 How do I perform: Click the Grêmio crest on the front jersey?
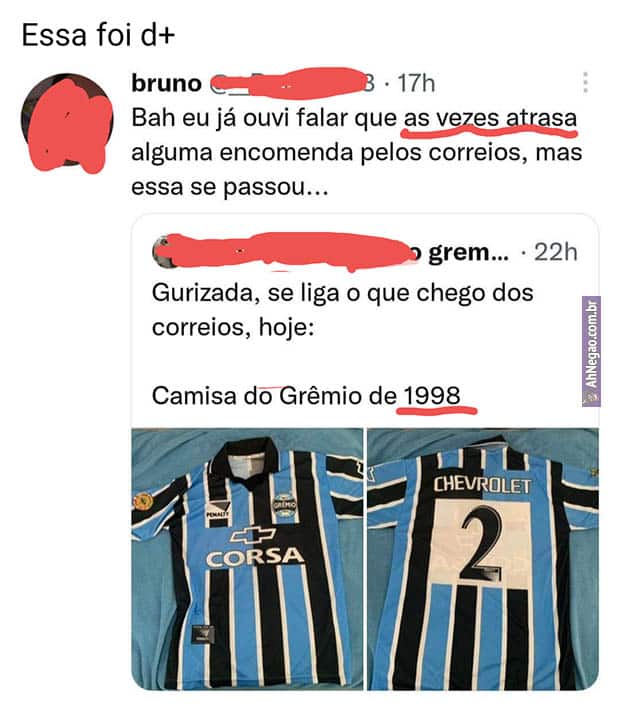(x=285, y=506)
